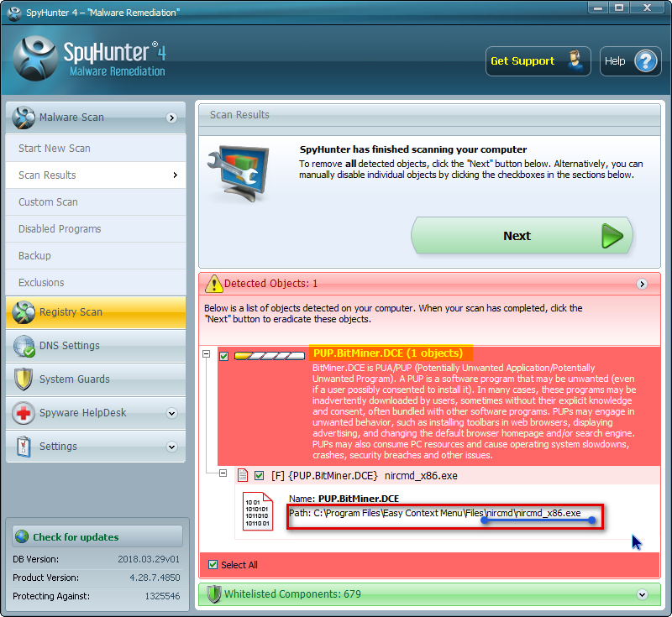Uncheck the nircmd_x86.exe file checkbox
The image size is (672, 617).
coord(259,475)
